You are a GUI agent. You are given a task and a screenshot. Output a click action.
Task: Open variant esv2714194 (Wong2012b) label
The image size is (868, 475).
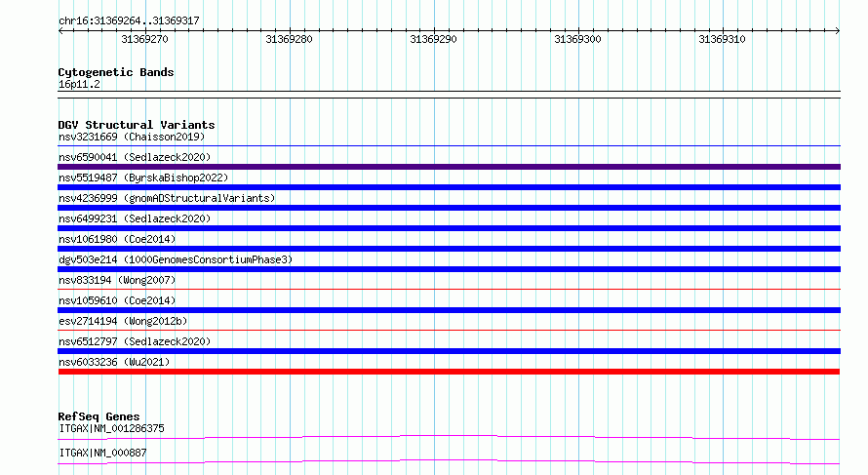tap(123, 321)
